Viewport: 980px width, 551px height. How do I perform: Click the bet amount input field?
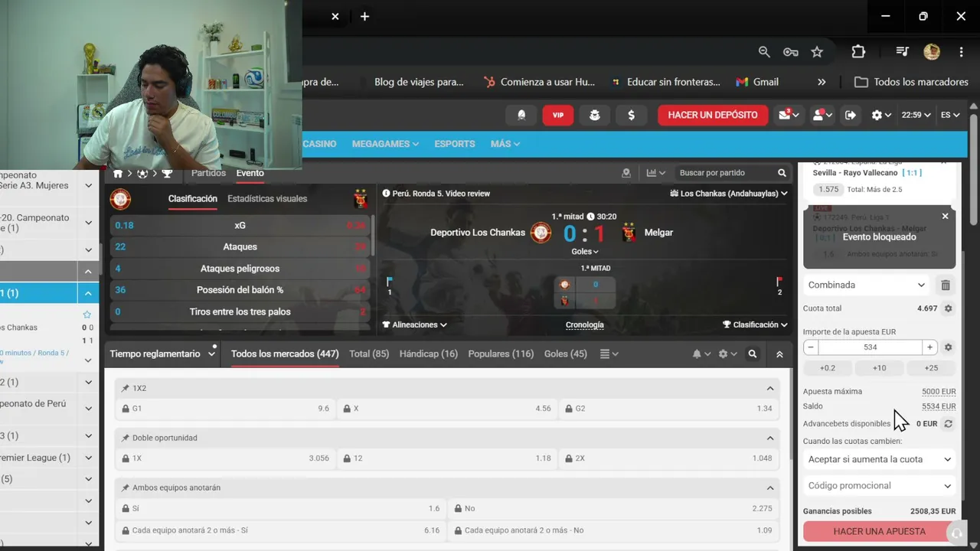[871, 347]
